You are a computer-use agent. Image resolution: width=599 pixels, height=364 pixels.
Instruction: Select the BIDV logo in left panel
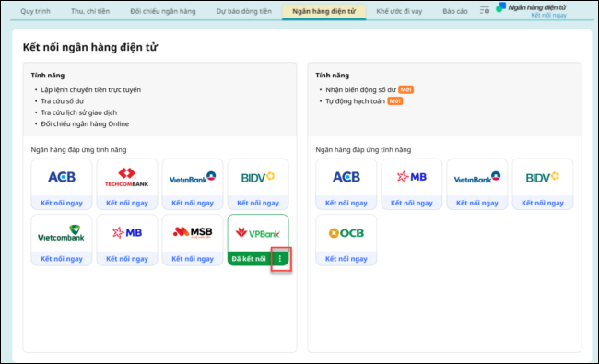(x=258, y=177)
